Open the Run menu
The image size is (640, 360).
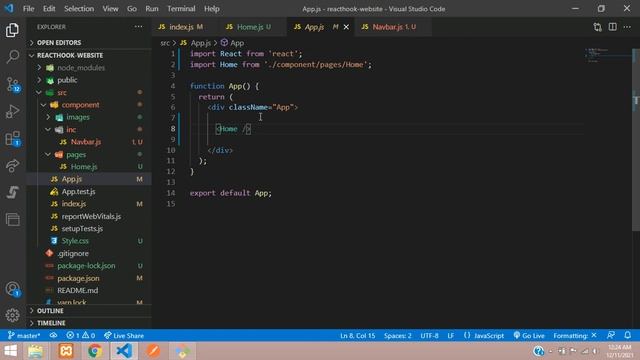(x=152, y=9)
